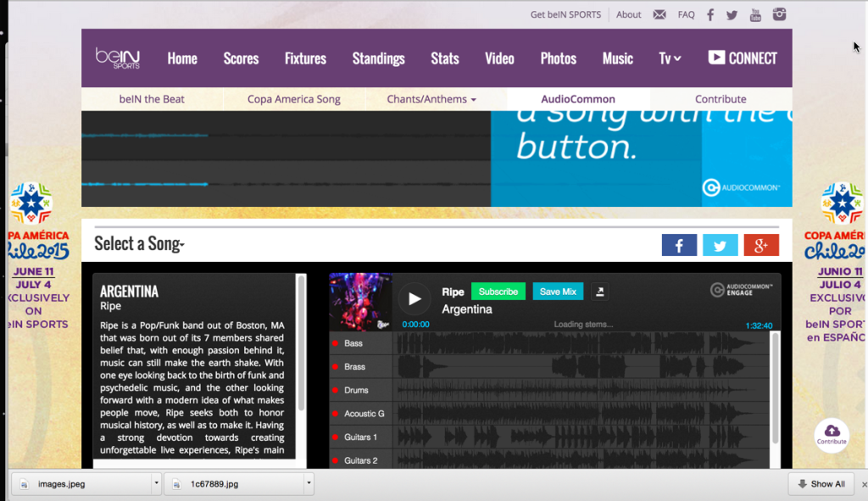The height and width of the screenshot is (501, 868).
Task: Click the Bass stem waveform
Action: tap(581, 343)
